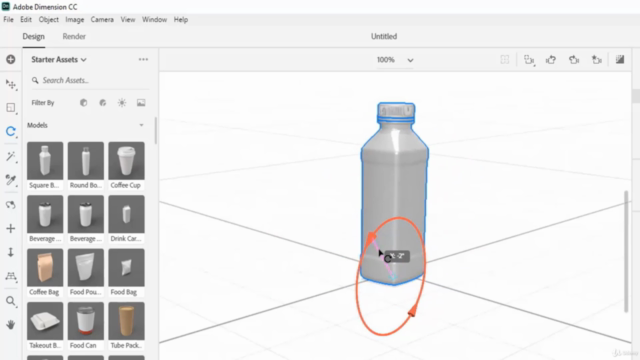This screenshot has width=640, height=360.
Task: Select the Sampler eyedropper tool
Action: pyautogui.click(x=11, y=180)
